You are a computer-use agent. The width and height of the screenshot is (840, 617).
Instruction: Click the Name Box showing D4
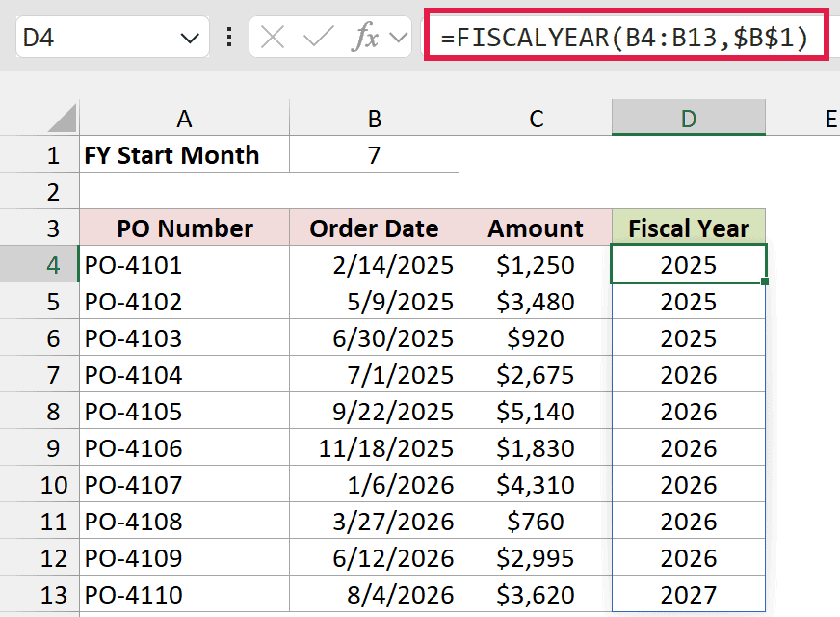pos(112,37)
